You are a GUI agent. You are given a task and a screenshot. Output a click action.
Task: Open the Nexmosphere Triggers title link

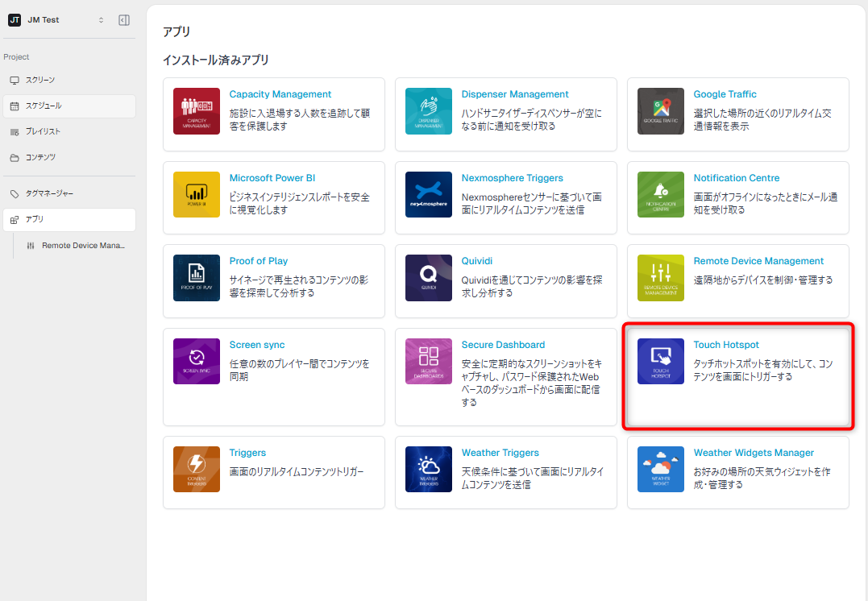(x=512, y=178)
